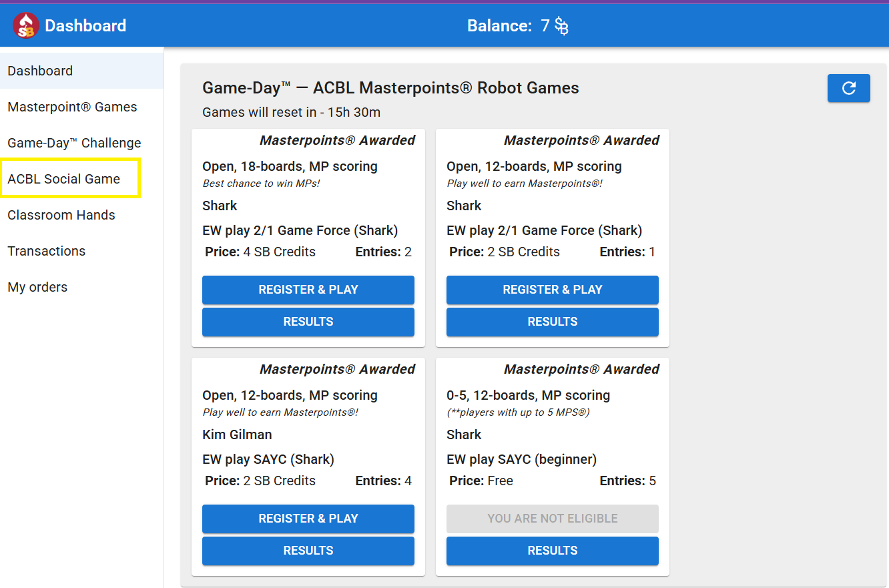The width and height of the screenshot is (889, 588).
Task: Click the Game-Day ACBL Masterpoints Robot Games heading
Action: 390,88
